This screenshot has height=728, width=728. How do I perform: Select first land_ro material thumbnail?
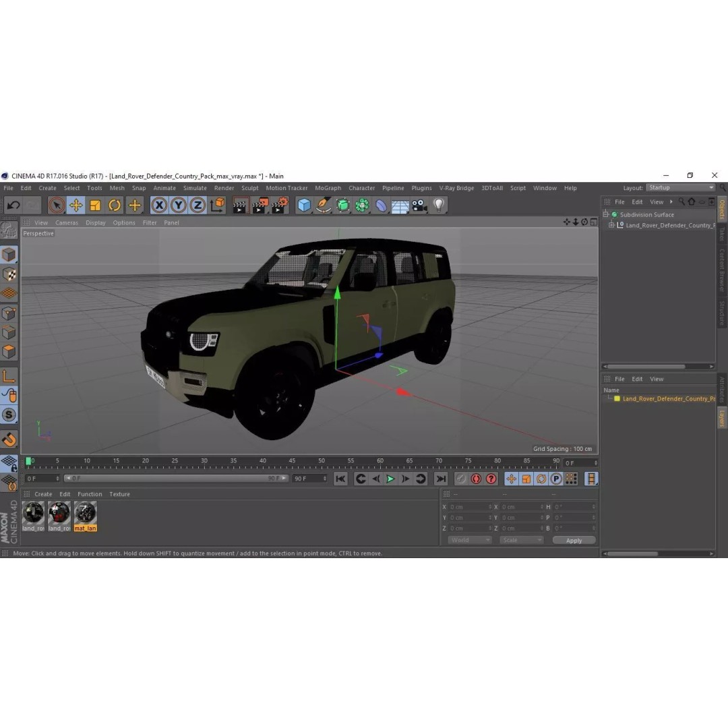coord(34,516)
